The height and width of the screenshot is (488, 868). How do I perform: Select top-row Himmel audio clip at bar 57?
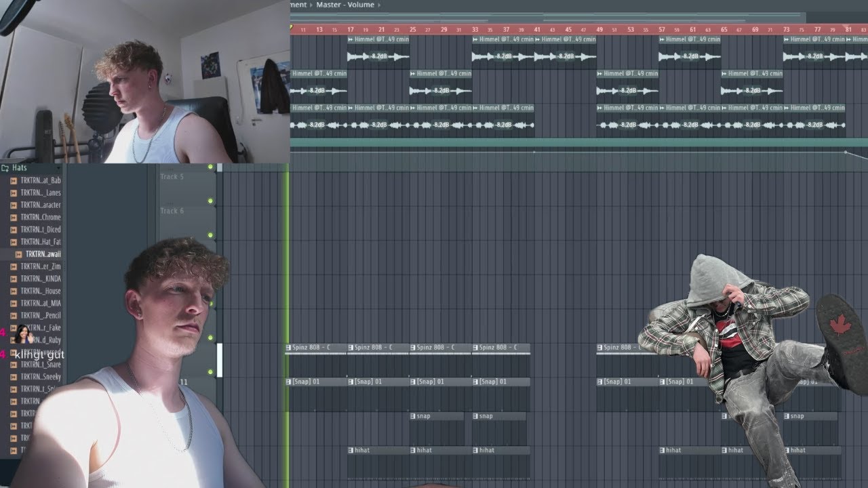[690, 51]
